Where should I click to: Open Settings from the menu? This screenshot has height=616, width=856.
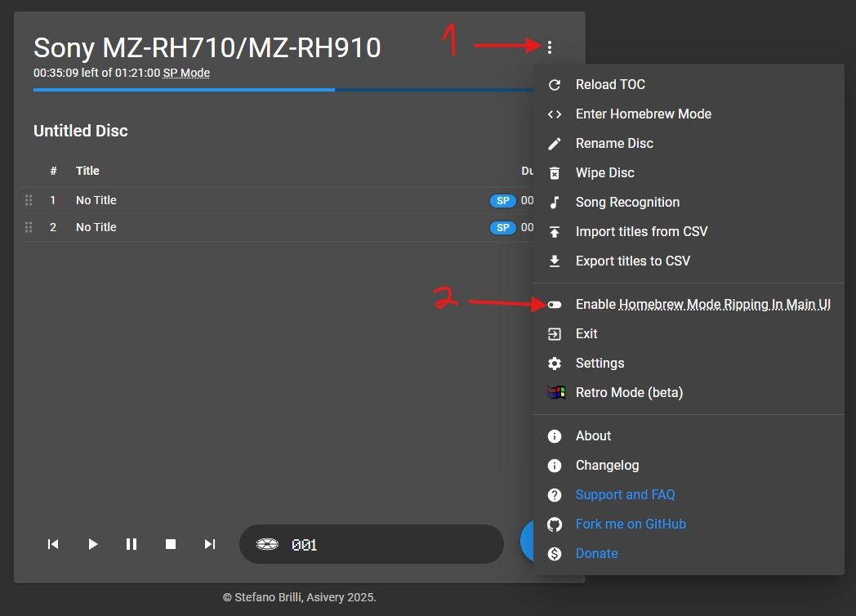coord(689,364)
